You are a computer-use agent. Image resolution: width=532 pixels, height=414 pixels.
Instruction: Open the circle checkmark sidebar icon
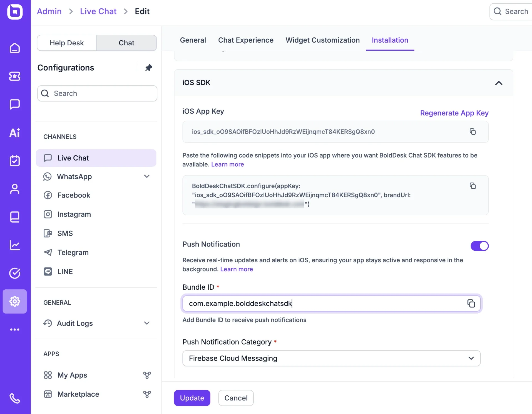(x=15, y=273)
